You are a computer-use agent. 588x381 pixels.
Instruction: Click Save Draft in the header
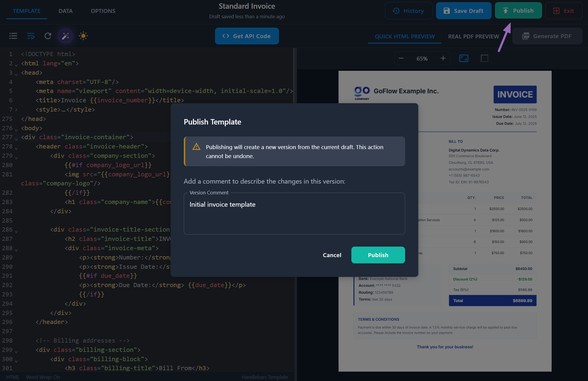coord(463,10)
